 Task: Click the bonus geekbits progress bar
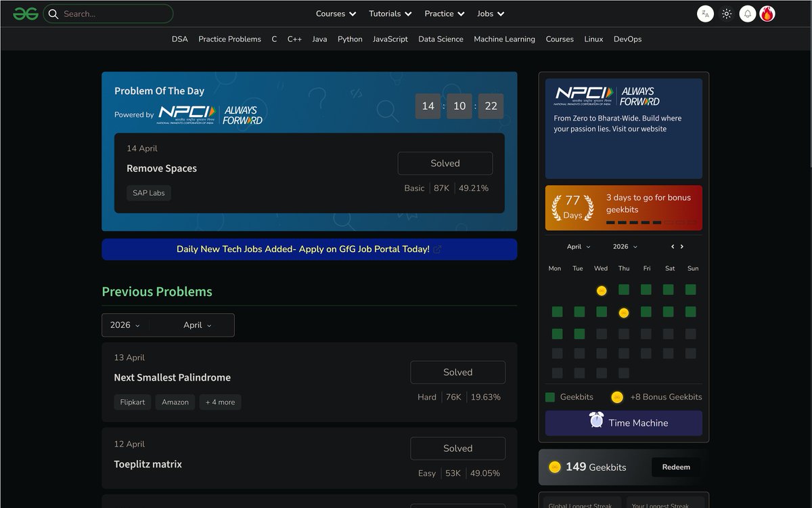point(651,222)
